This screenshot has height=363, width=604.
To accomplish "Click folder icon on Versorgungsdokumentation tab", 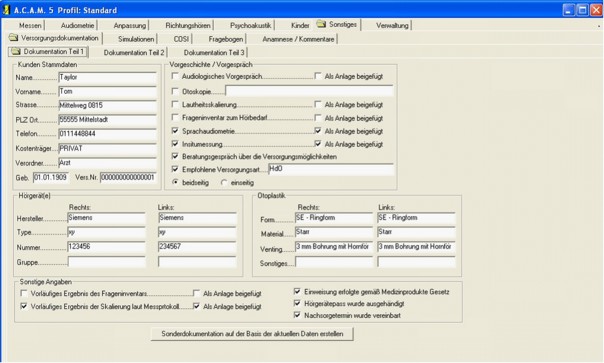I will [x=13, y=37].
